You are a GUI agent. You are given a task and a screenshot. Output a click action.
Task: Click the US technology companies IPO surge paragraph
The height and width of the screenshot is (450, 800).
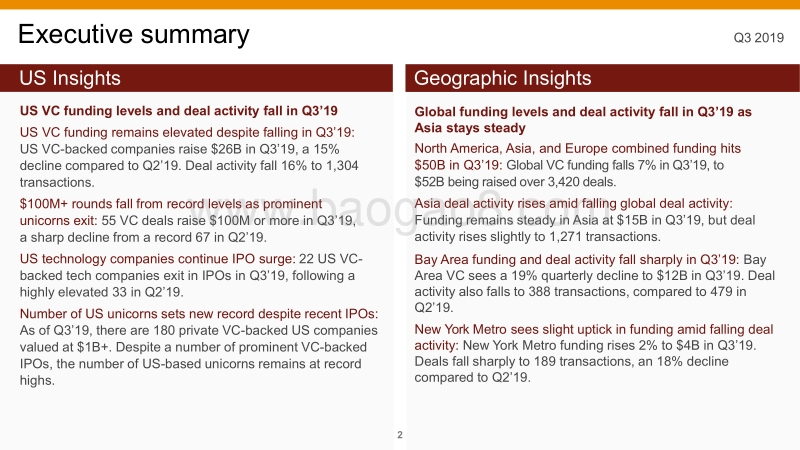(x=191, y=276)
